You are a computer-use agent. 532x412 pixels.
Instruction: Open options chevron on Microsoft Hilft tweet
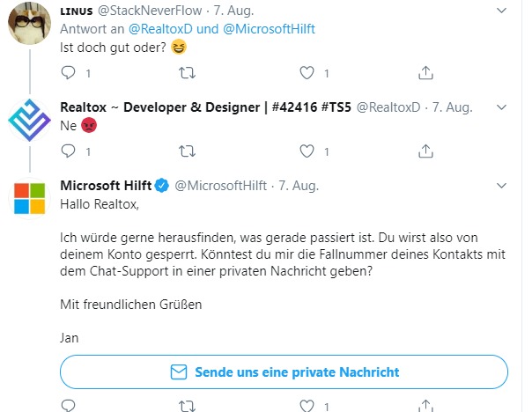point(501,186)
